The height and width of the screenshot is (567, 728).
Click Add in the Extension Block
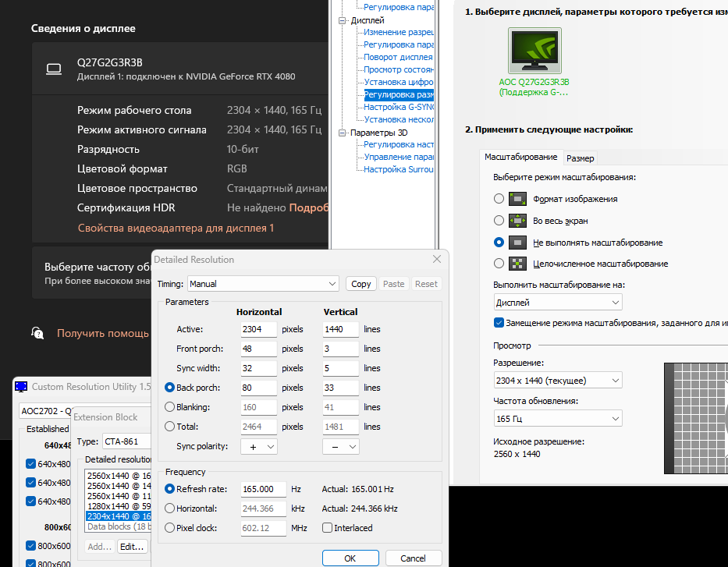(x=99, y=547)
